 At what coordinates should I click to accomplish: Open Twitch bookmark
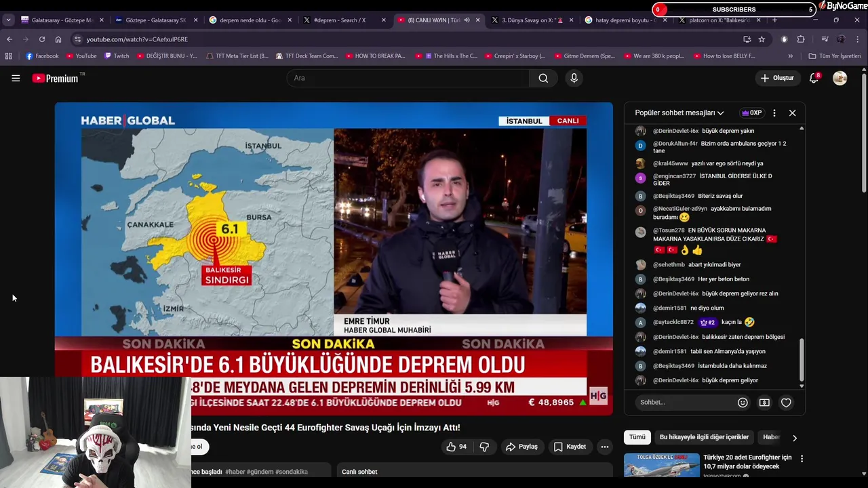click(117, 56)
